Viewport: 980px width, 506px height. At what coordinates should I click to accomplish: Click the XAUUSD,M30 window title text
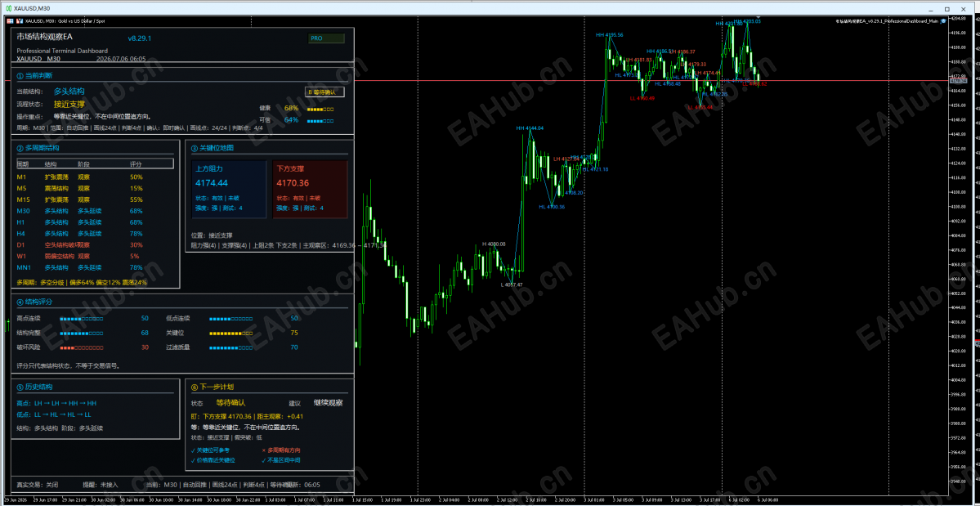33,8
